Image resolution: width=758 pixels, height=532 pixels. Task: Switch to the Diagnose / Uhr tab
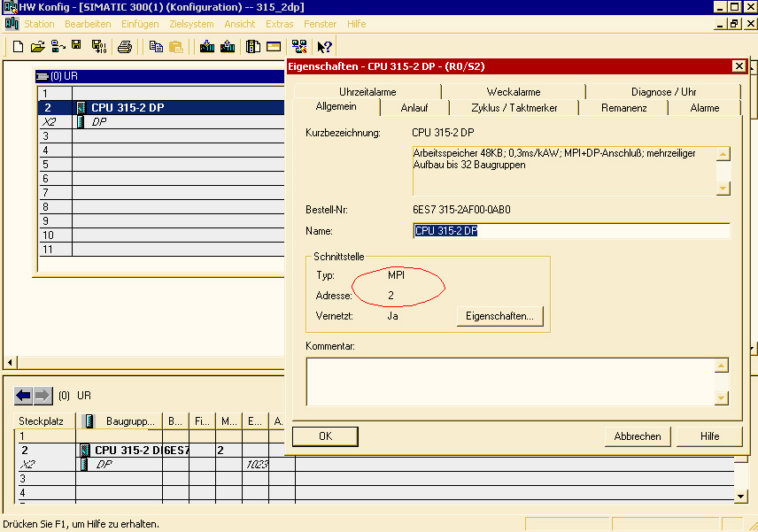click(x=663, y=92)
